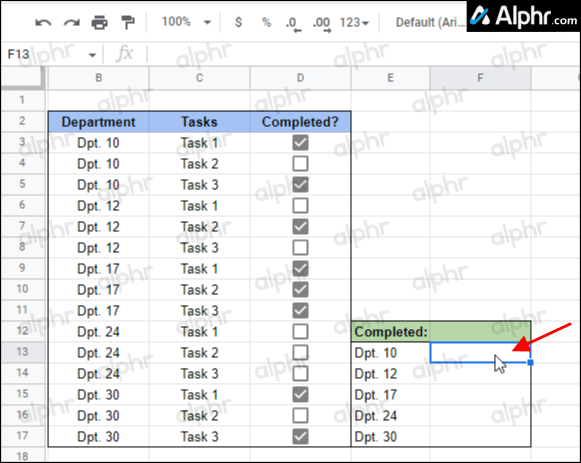The height and width of the screenshot is (463, 581).
Task: Click the Tasks header cell
Action: point(199,121)
